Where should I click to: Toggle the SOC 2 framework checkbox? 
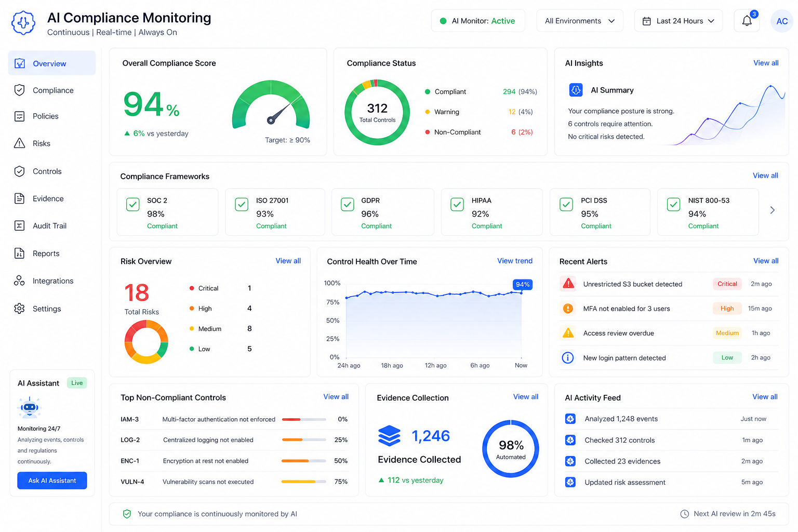(x=133, y=204)
